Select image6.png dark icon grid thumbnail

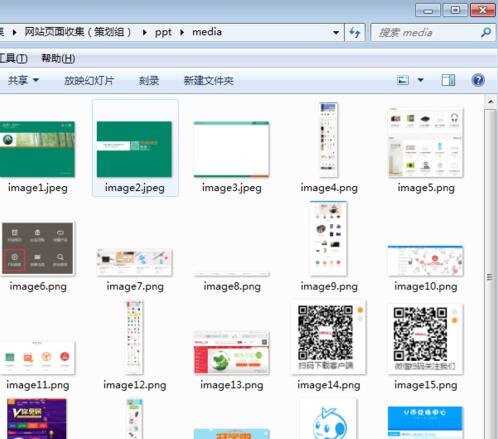click(37, 249)
